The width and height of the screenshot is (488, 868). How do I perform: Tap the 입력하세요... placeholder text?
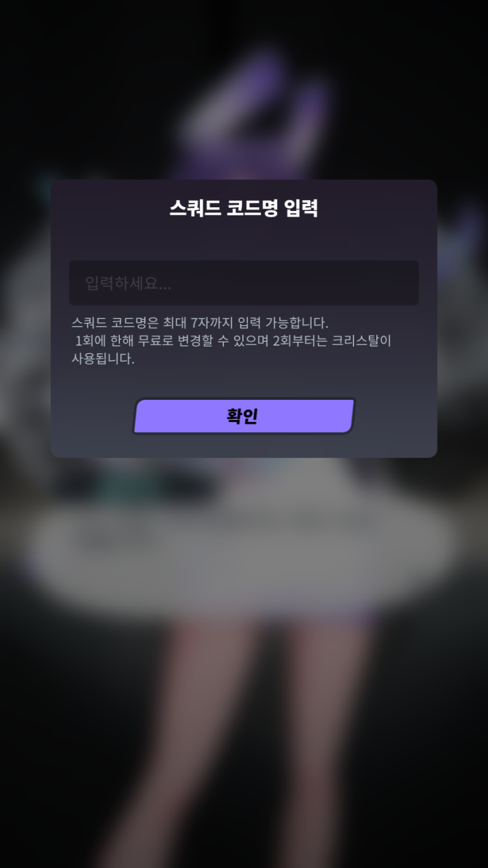128,283
